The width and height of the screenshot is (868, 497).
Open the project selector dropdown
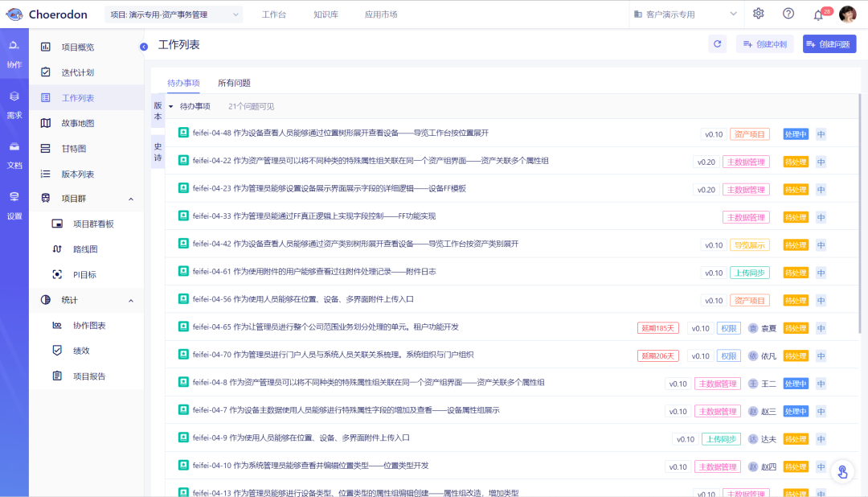click(x=174, y=14)
